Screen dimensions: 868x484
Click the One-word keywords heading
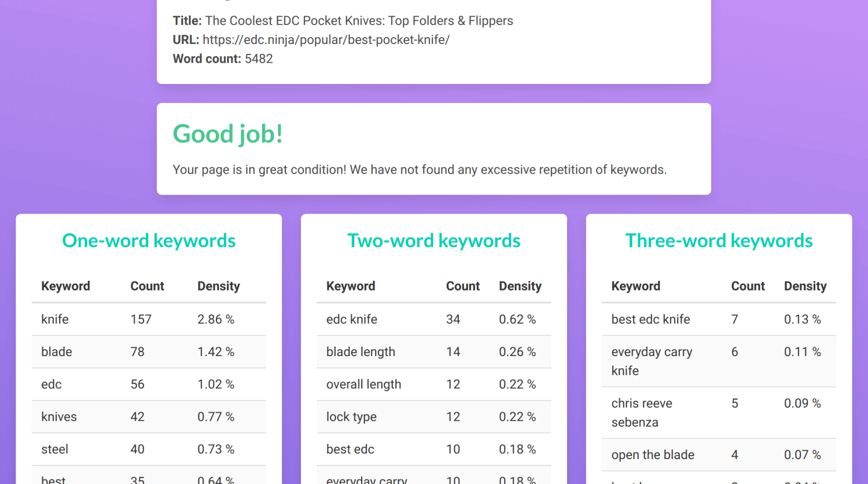[149, 241]
